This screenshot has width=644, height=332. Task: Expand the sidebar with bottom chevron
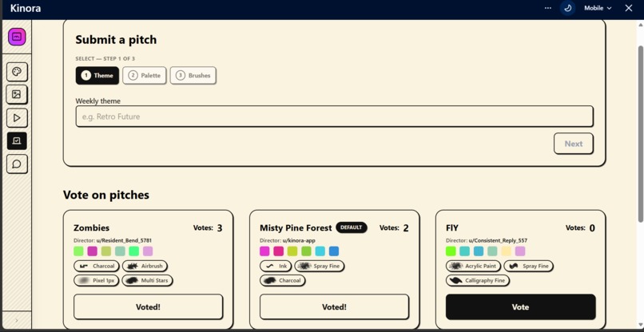click(x=17, y=320)
